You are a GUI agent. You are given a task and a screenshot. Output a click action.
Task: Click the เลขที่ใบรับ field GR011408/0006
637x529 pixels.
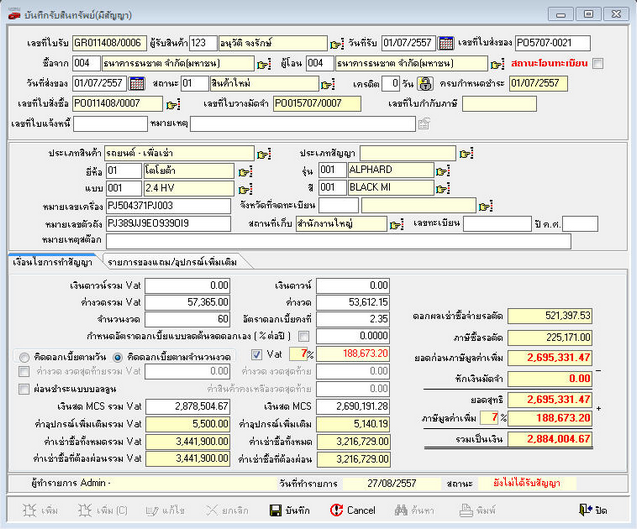tap(110, 43)
